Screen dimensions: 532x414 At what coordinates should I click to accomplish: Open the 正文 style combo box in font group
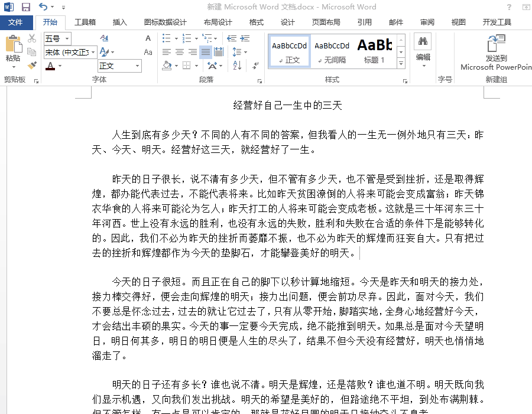(x=120, y=66)
